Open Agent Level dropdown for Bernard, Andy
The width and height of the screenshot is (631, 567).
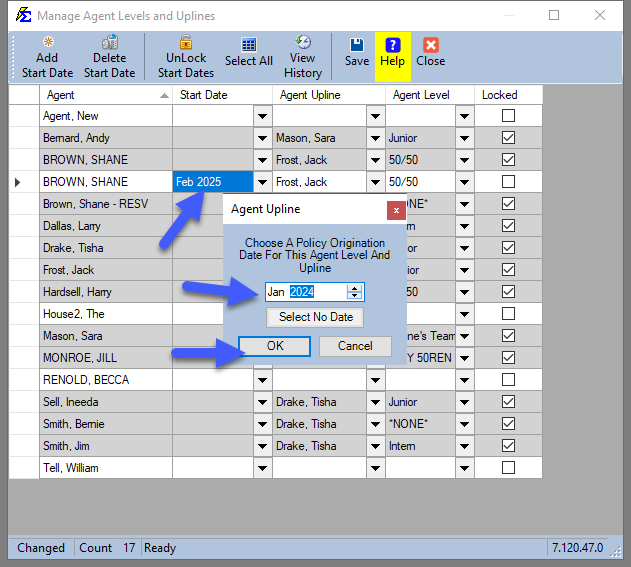pos(464,138)
